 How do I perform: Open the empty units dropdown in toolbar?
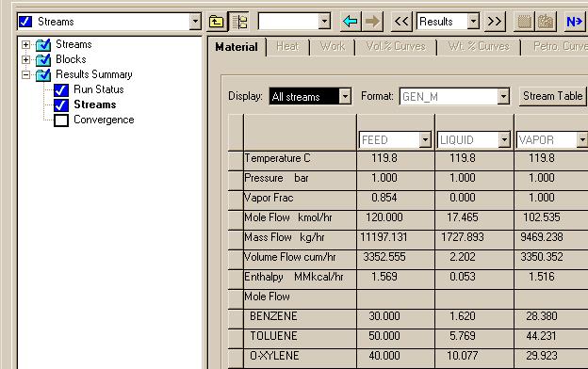(324, 22)
